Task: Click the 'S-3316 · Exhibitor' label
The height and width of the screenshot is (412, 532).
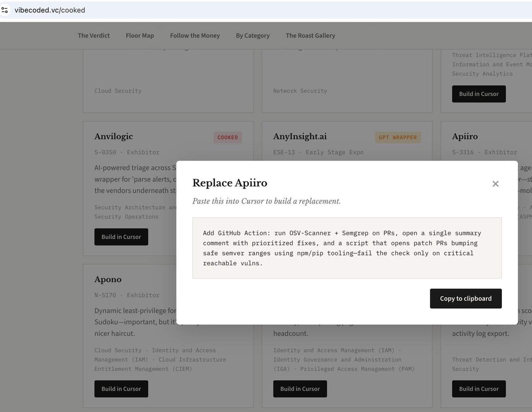Action: [485, 152]
